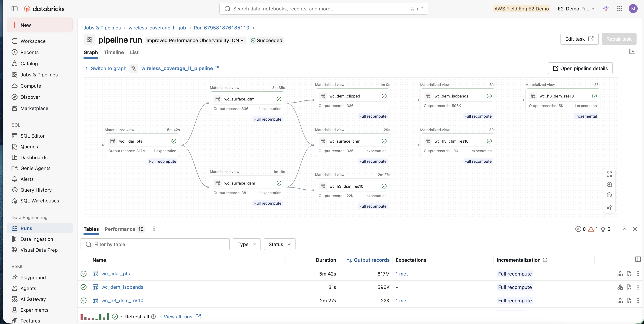
Task: Click the Refresh all info icon
Action: (153, 317)
